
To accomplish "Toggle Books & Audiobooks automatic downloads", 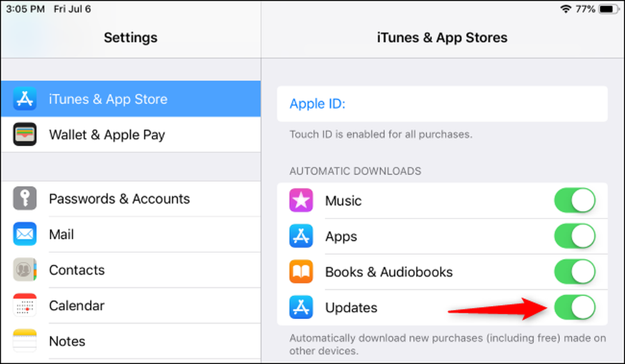I will pos(575,272).
